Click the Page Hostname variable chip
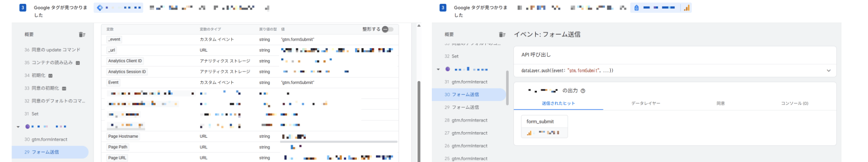This screenshot has height=162, width=868. tap(123, 136)
